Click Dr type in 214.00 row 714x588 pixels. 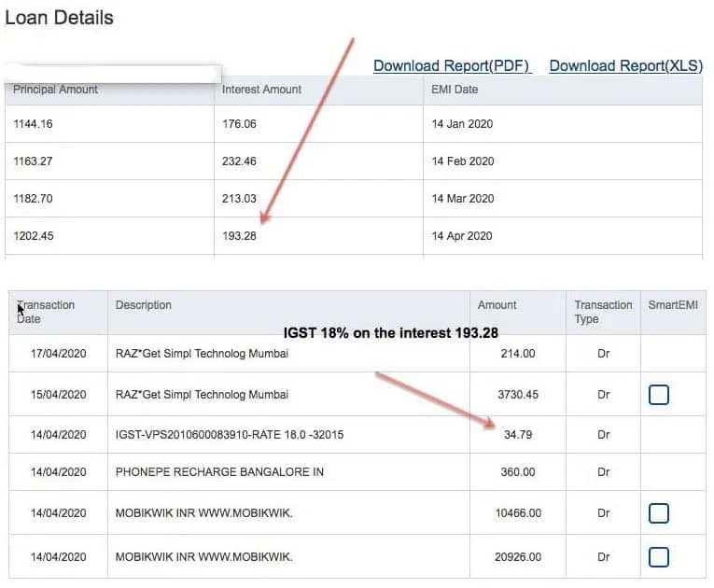(603, 354)
